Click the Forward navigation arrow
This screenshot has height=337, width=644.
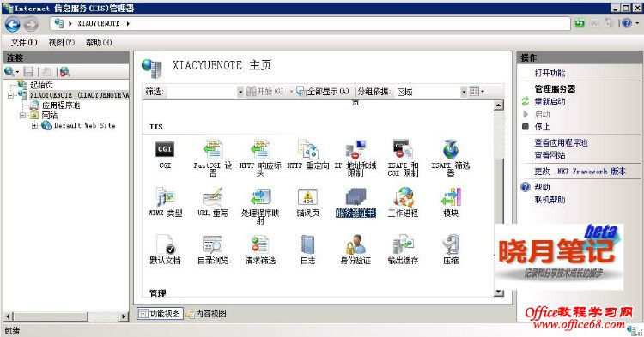click(x=31, y=24)
